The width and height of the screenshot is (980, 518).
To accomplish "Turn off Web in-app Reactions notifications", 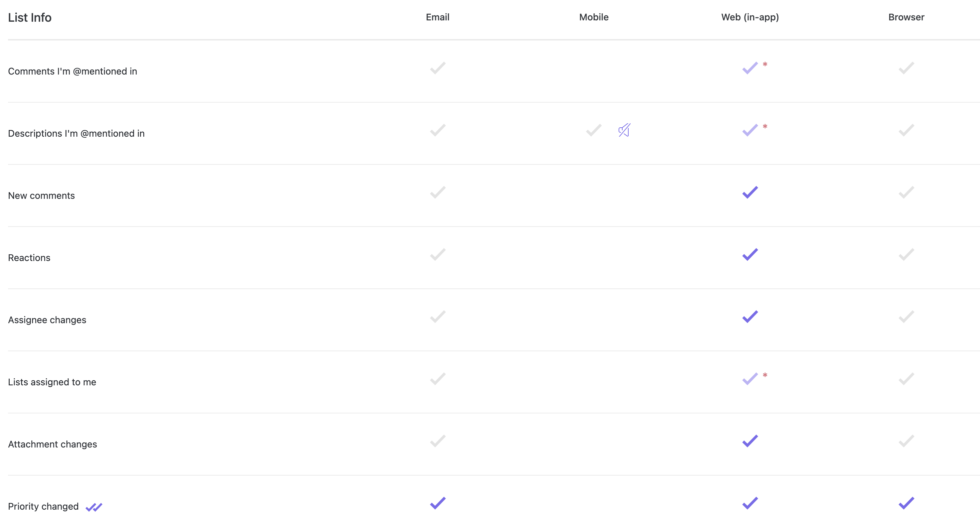I will 750,255.
